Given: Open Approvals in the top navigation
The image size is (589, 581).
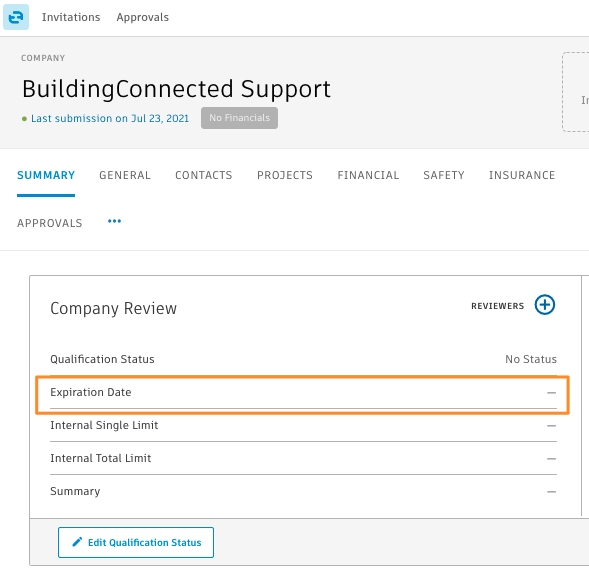Looking at the screenshot, I should [142, 17].
